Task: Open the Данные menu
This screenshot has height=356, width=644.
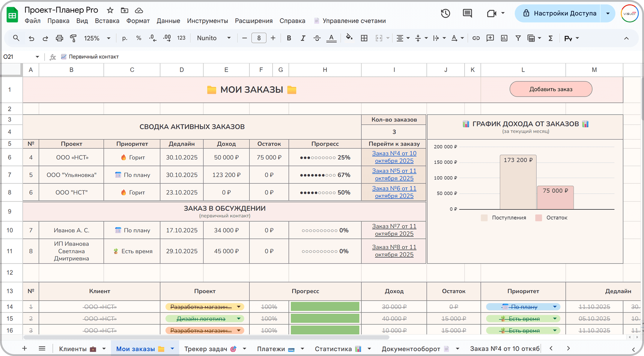Action: (168, 21)
